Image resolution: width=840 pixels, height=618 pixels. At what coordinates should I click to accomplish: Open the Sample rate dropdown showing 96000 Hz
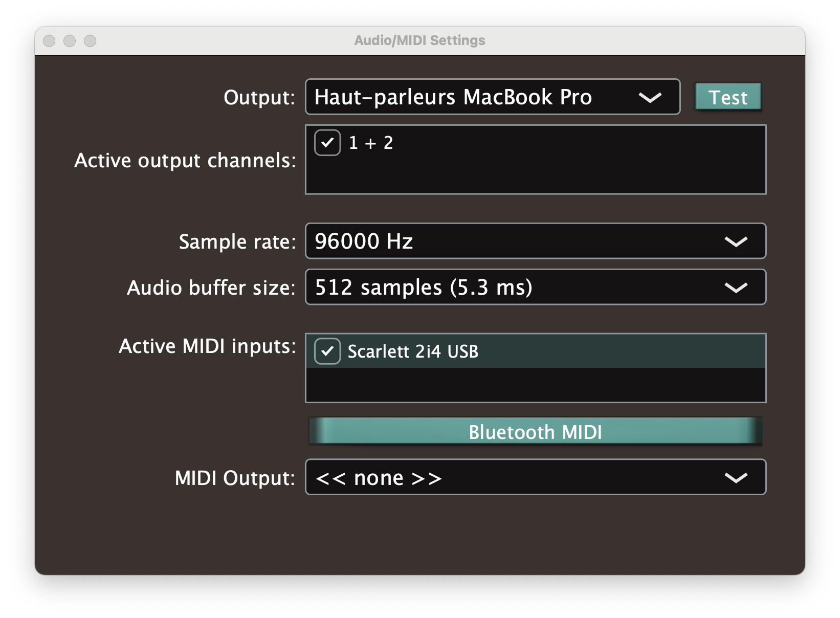[512, 241]
